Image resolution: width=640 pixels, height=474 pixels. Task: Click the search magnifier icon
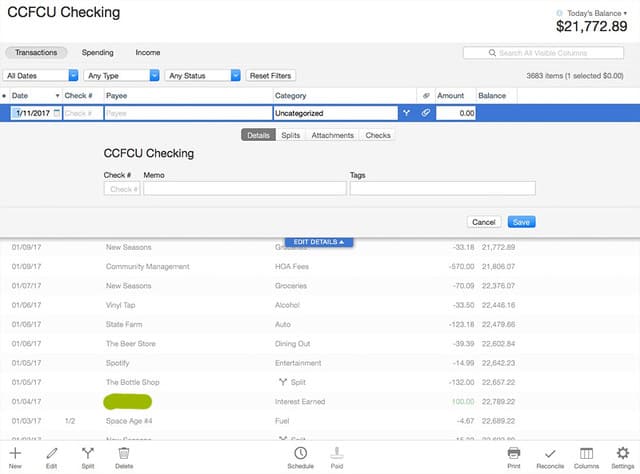[x=492, y=53]
